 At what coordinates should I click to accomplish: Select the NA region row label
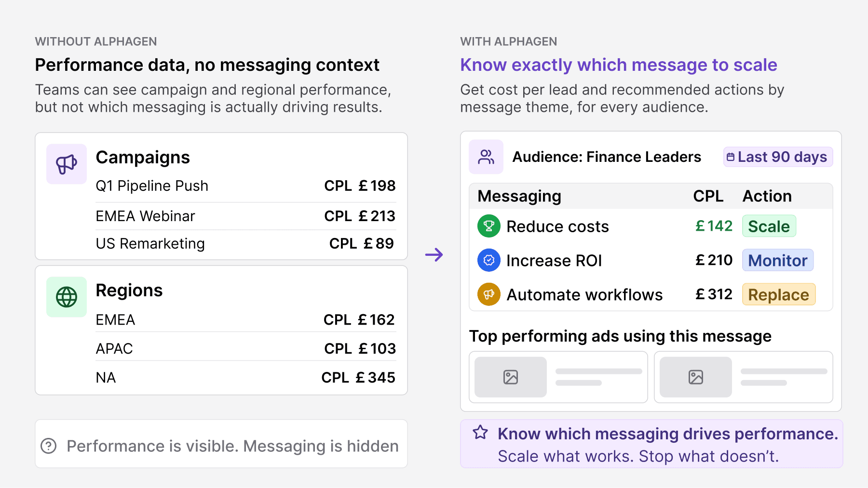[106, 378]
